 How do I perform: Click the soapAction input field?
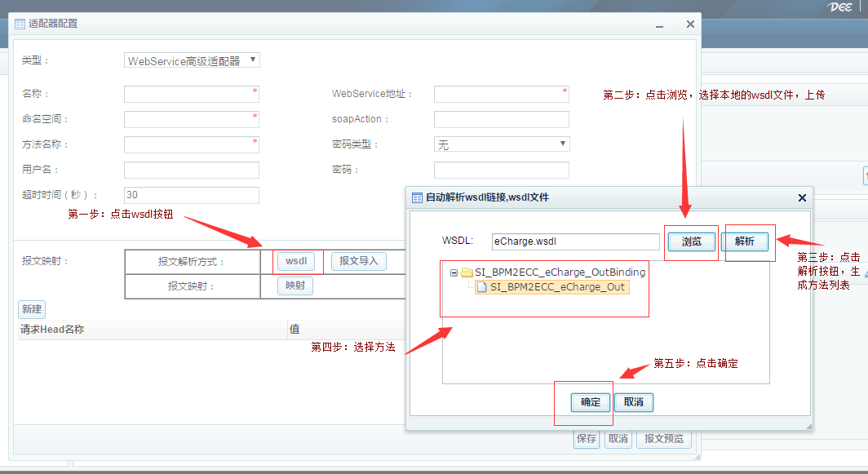point(502,120)
